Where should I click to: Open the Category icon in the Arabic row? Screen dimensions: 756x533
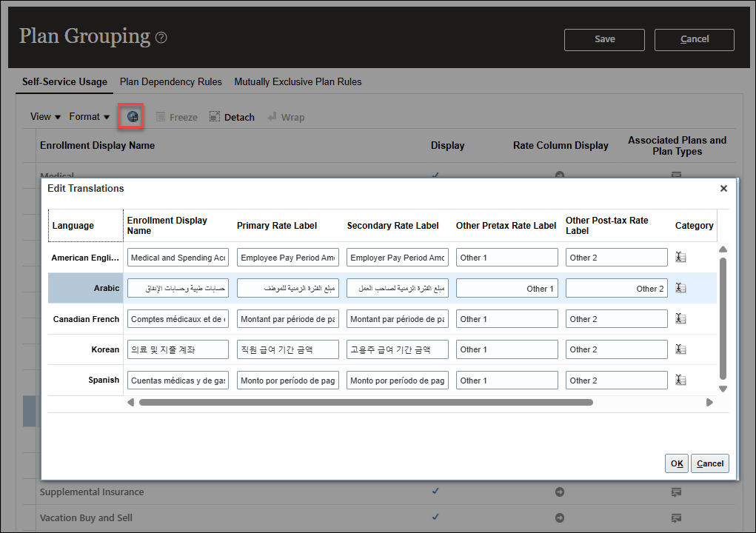tap(680, 287)
